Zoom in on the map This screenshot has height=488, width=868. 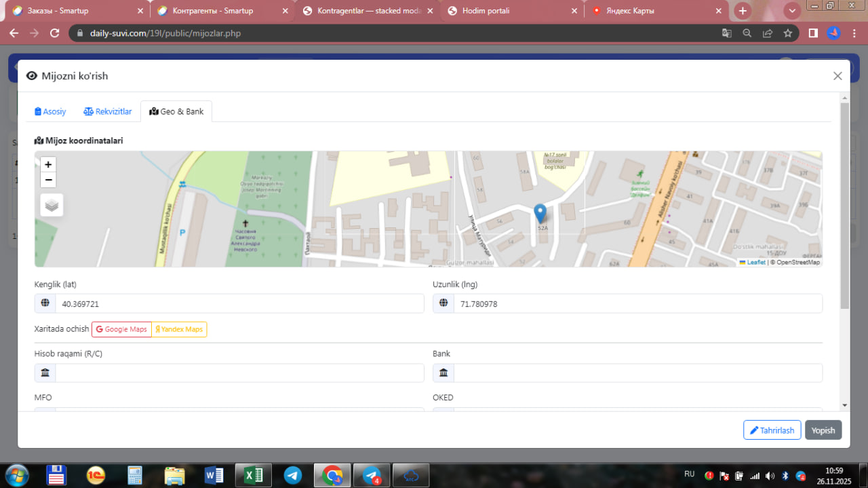point(48,164)
